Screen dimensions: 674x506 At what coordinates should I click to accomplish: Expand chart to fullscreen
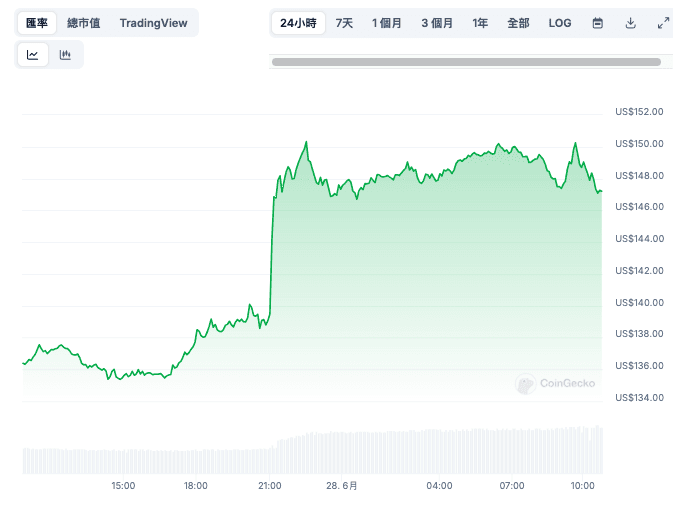[x=662, y=23]
